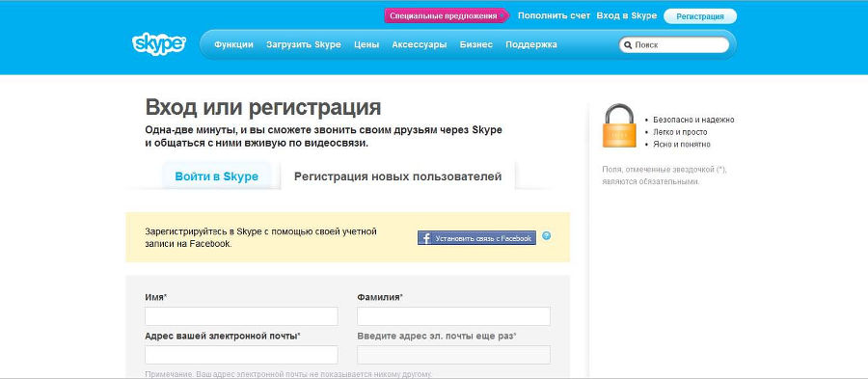Click the Facebook sign-up description text
This screenshot has width=868, height=379.
click(x=260, y=237)
